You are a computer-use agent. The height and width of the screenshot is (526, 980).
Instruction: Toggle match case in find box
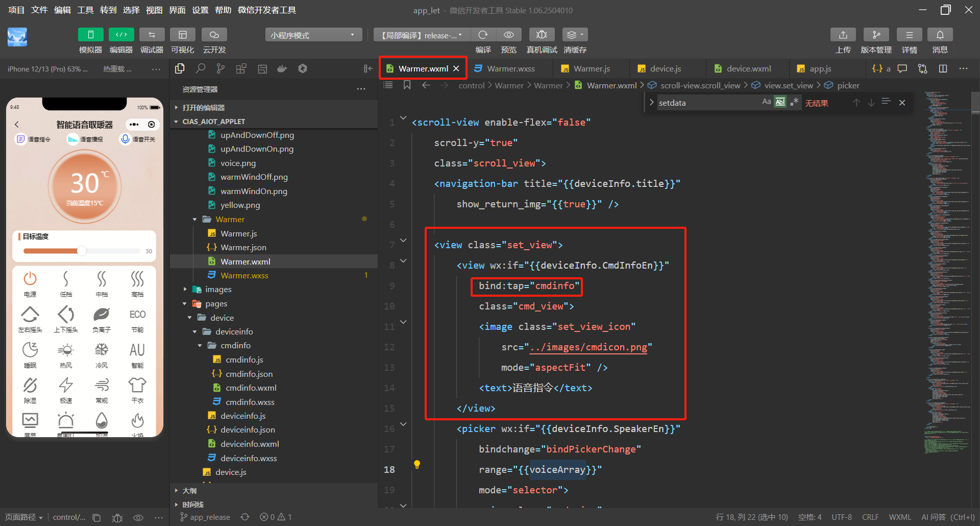766,102
